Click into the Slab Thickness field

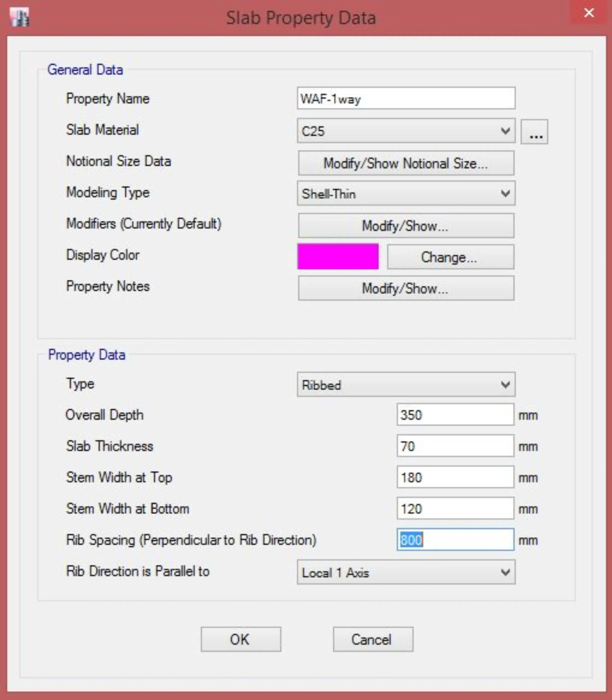coord(455,446)
